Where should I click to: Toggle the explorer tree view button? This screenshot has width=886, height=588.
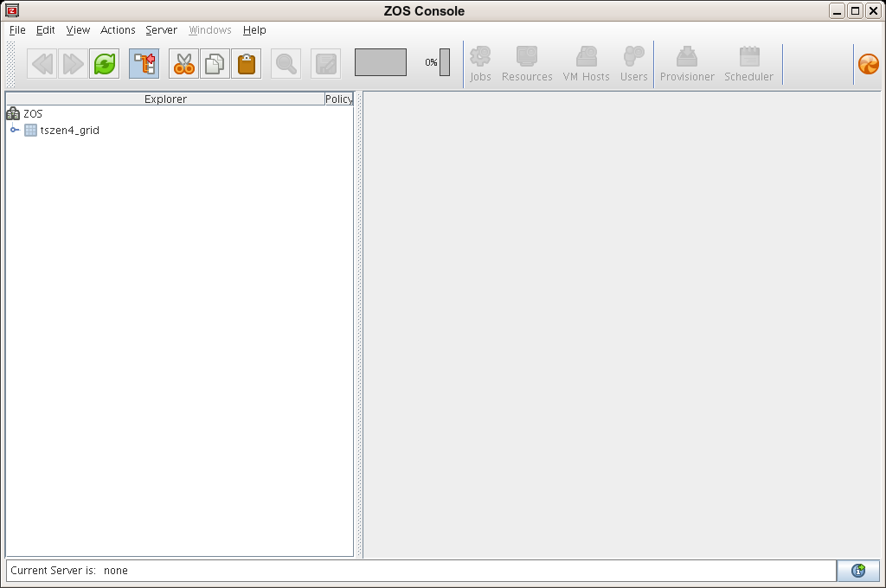(144, 63)
